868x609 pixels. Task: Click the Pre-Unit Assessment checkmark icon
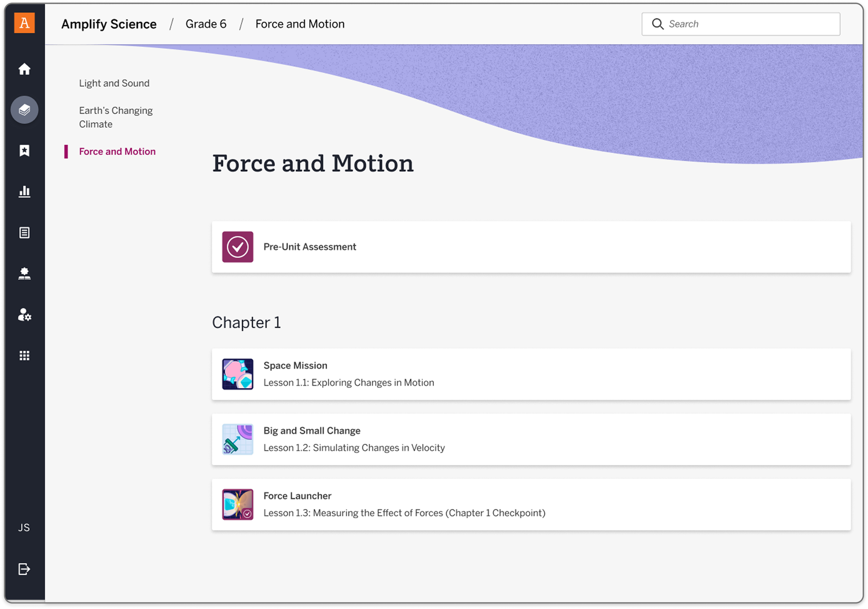pos(238,247)
